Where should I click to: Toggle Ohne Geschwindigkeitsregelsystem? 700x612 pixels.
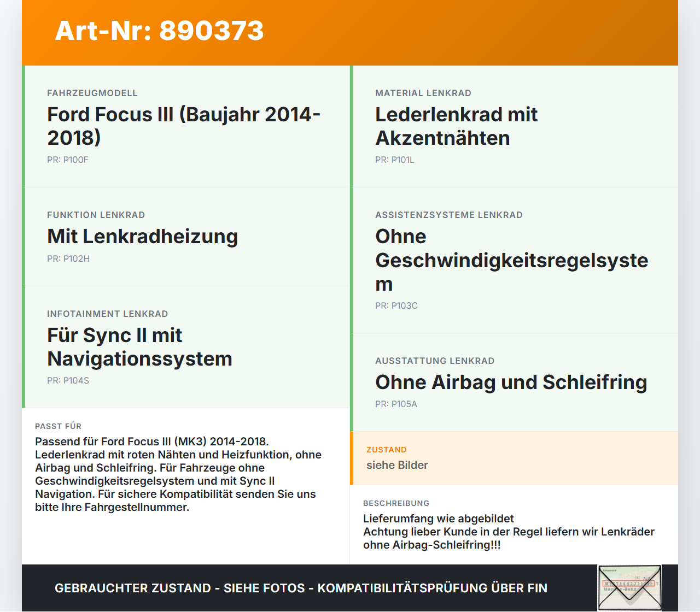[511, 260]
